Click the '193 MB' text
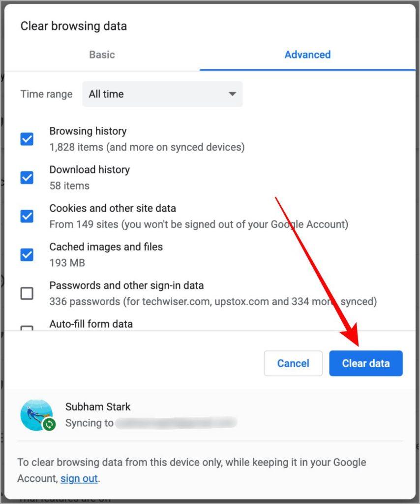Screen dimensions: 420x504 (x=67, y=263)
